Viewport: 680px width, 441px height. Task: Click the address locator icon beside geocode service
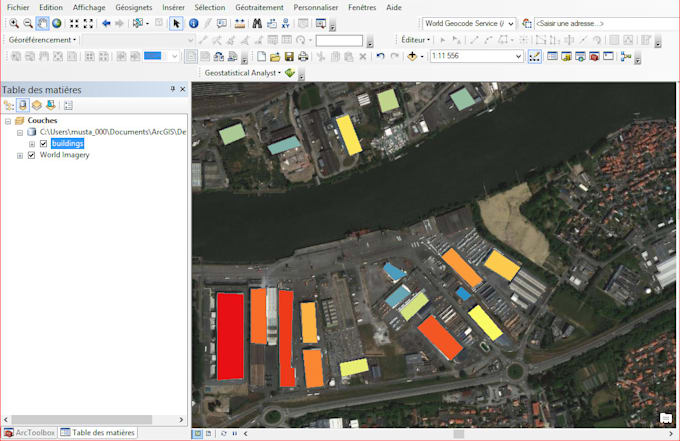pyautogui.click(x=526, y=23)
